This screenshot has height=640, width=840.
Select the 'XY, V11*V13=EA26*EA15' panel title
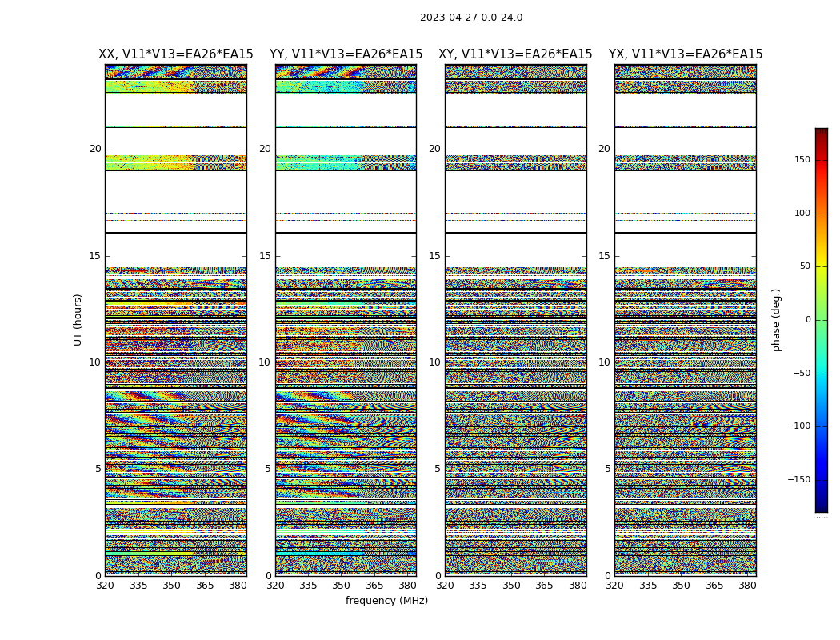tap(515, 54)
